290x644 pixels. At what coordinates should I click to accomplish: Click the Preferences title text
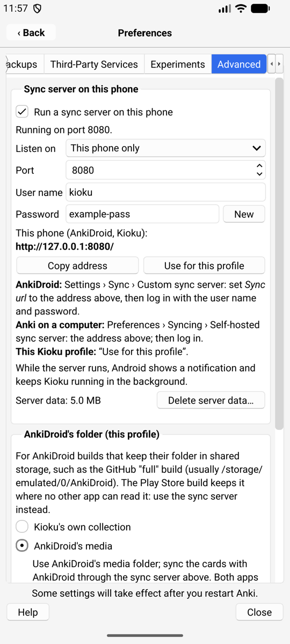click(x=145, y=33)
